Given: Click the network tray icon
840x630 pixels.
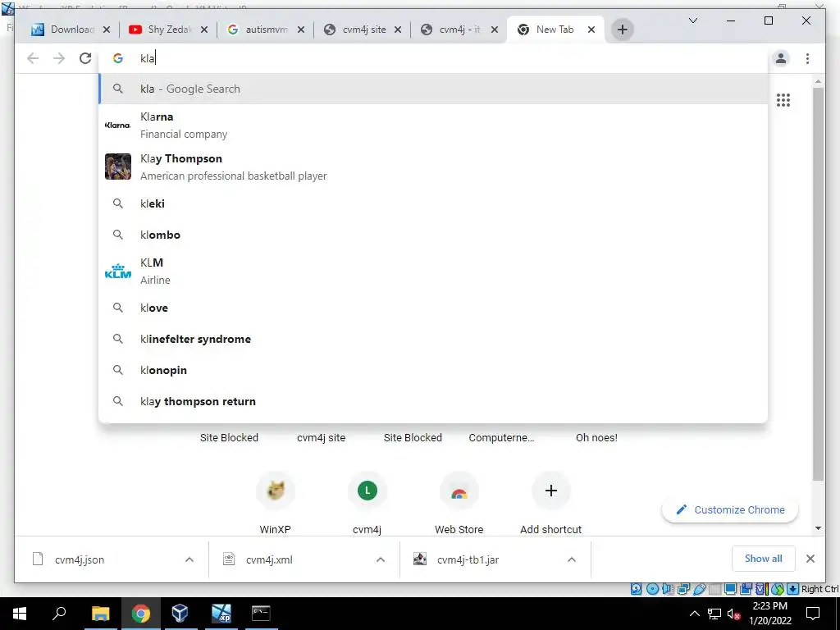Looking at the screenshot, I should point(714,614).
